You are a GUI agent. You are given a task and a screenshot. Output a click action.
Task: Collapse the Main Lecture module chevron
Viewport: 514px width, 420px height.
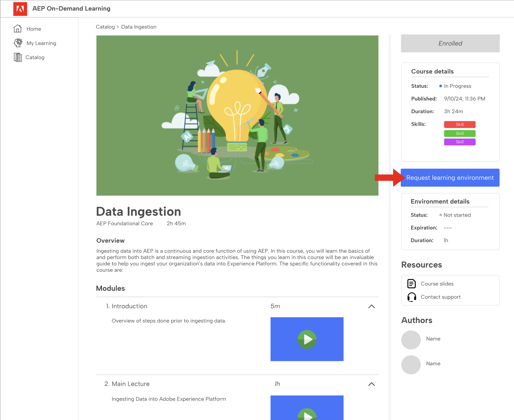coord(371,384)
